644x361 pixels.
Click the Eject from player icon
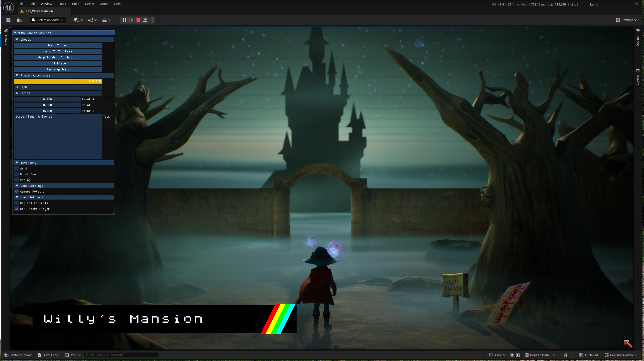(x=145, y=20)
